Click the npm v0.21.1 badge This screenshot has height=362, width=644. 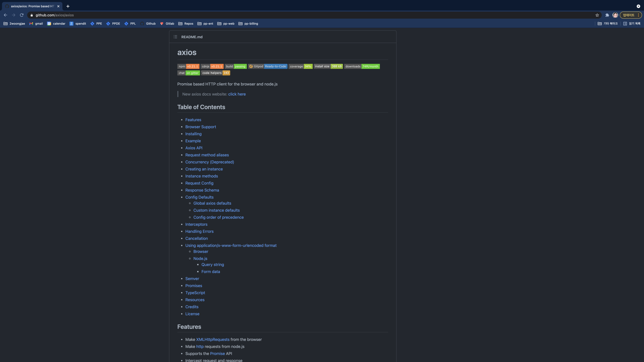point(188,67)
